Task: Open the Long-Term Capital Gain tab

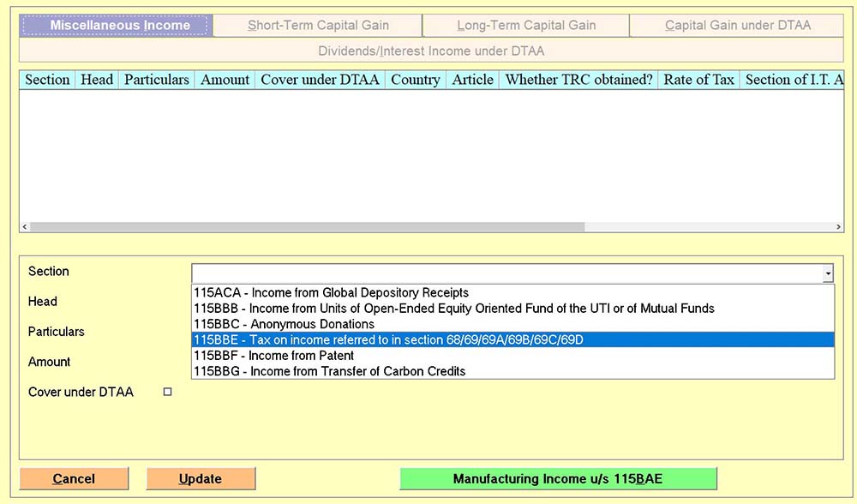Action: pos(525,26)
